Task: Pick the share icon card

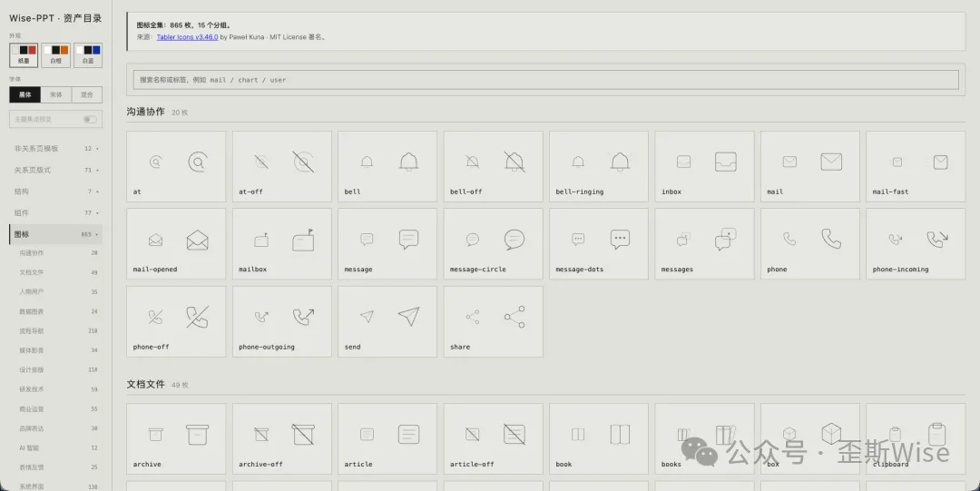Action: click(x=493, y=321)
